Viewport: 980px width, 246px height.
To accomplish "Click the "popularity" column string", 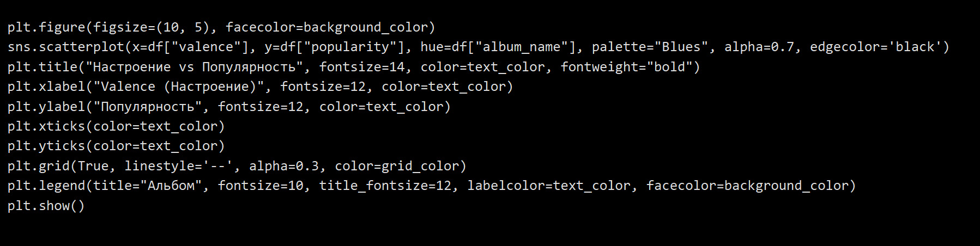I will [x=346, y=47].
